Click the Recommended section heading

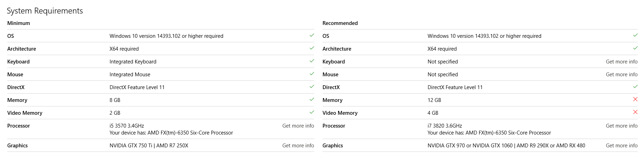(x=340, y=23)
